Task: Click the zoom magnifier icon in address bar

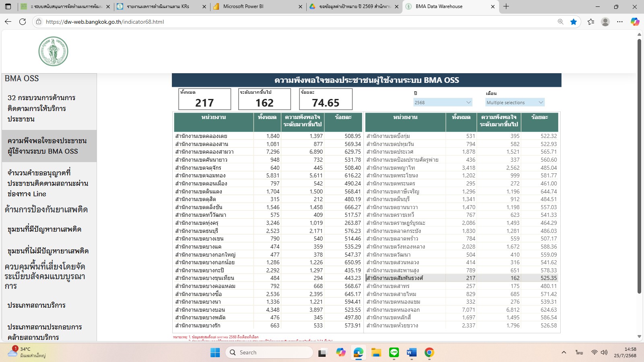Action: 560,22
